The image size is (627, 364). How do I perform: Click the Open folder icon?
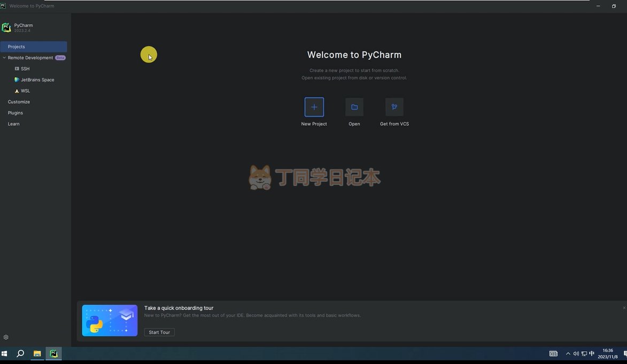click(354, 107)
